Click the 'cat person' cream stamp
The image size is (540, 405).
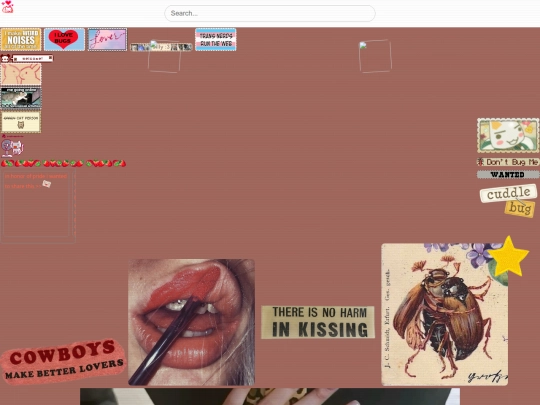click(x=21, y=122)
